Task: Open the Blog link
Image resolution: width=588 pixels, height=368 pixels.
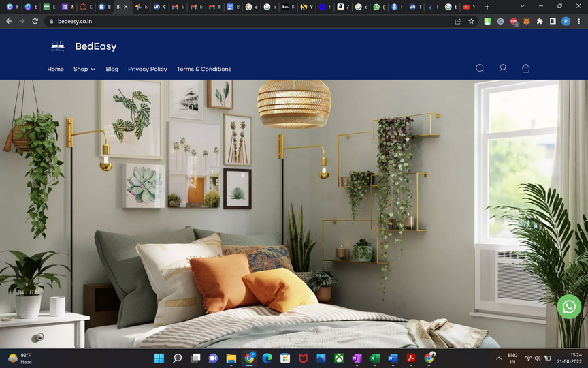Action: point(112,69)
